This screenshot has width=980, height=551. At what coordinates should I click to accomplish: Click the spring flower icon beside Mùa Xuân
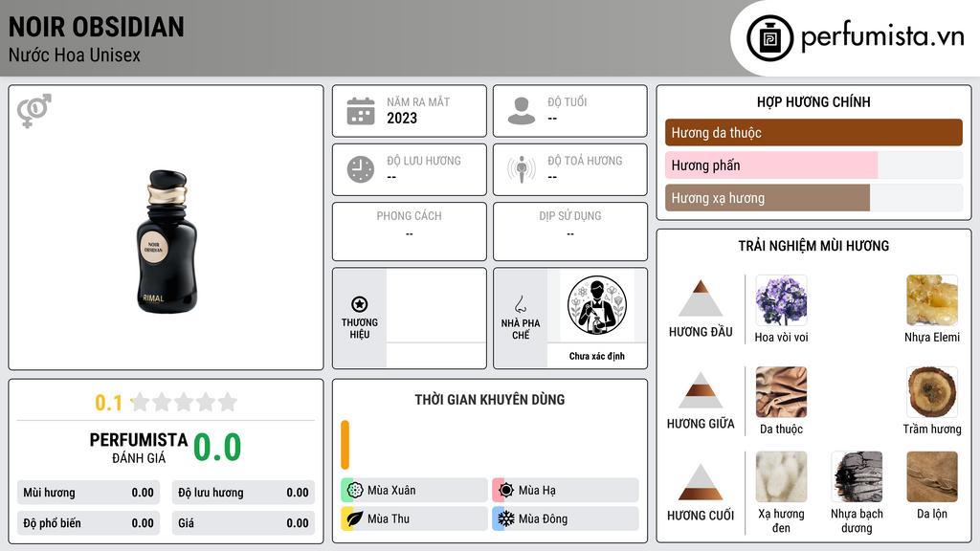point(355,491)
